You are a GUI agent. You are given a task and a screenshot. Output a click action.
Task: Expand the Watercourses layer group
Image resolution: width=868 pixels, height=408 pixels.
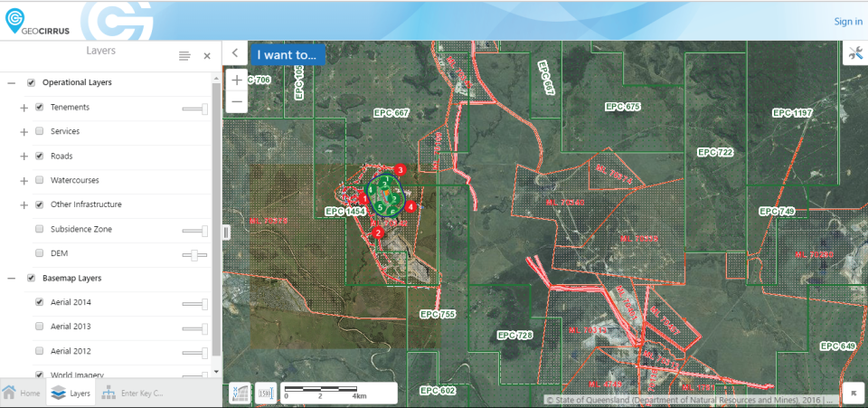(24, 180)
